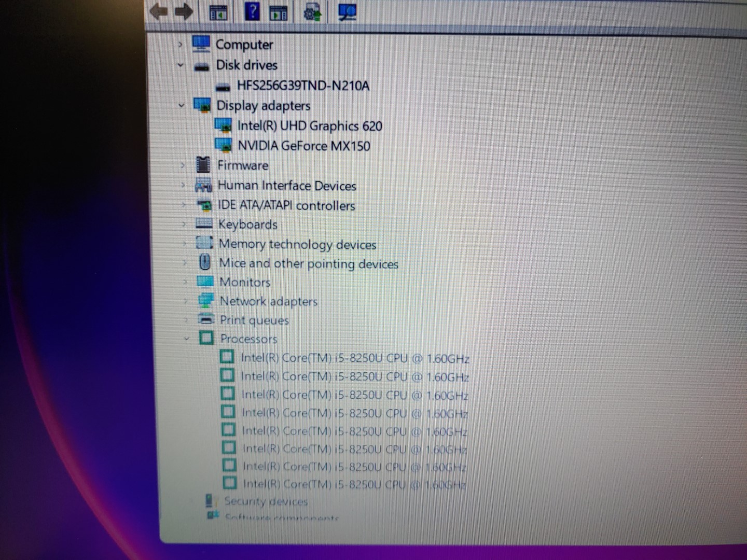Collapse the Display adapters node
Screen dimensions: 747x560
pyautogui.click(x=181, y=105)
